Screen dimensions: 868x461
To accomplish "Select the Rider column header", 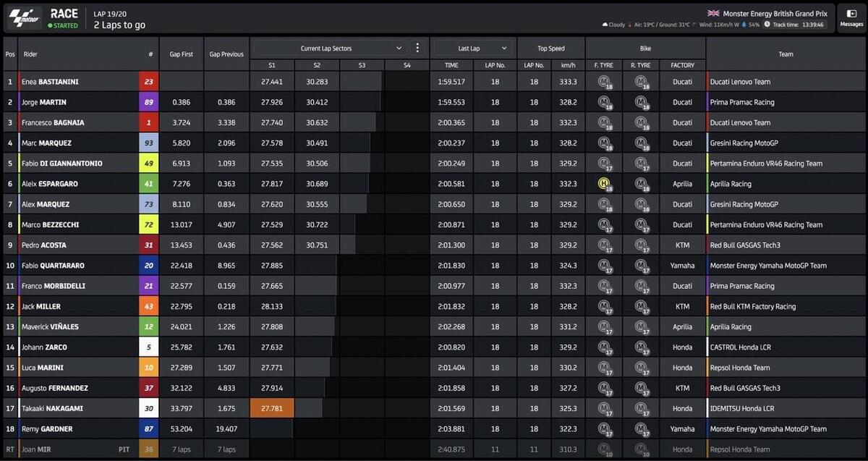I will coord(30,54).
